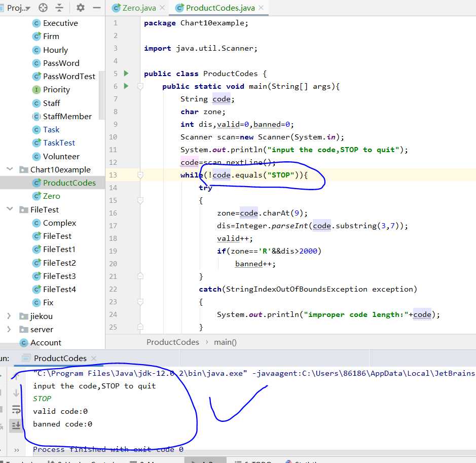Fold the while loop at line 13
The width and height of the screenshot is (476, 463).
[x=140, y=175]
